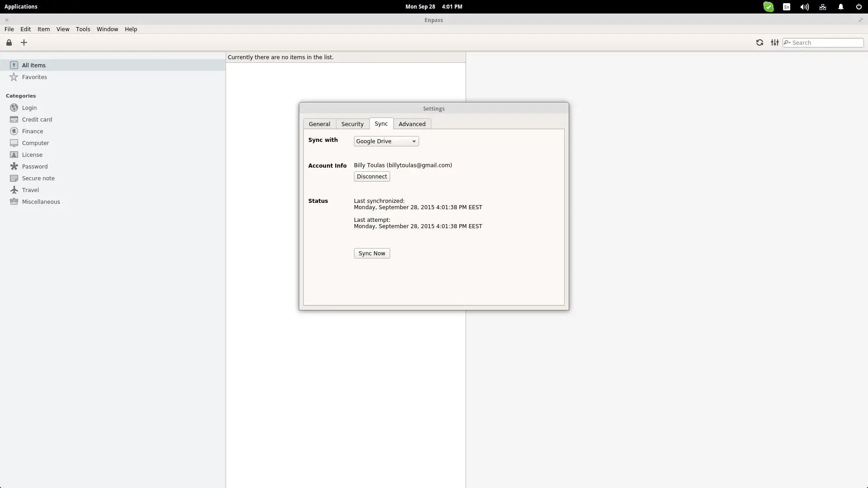The width and height of the screenshot is (868, 488).
Task: Click the Sync Now button
Action: 372,253
